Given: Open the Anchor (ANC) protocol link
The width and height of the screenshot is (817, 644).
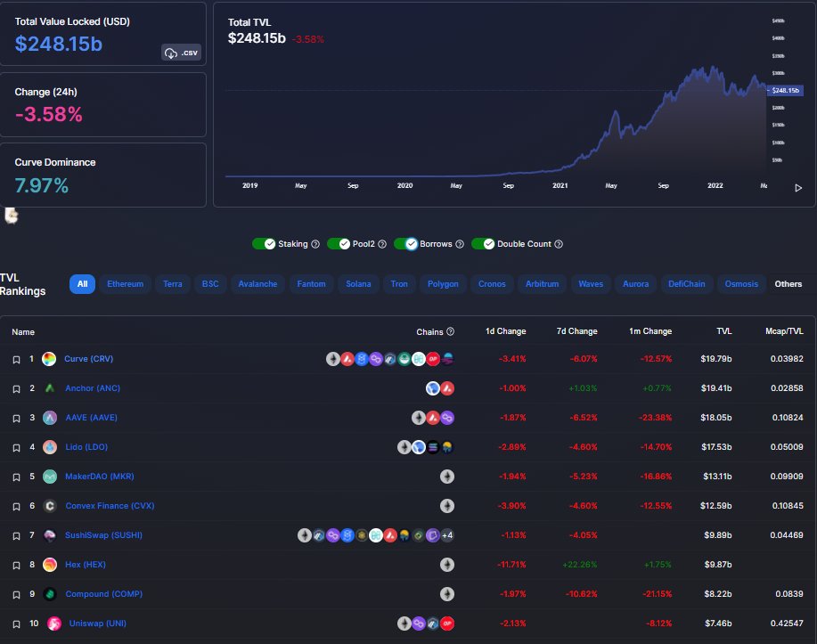Looking at the screenshot, I should click(93, 388).
